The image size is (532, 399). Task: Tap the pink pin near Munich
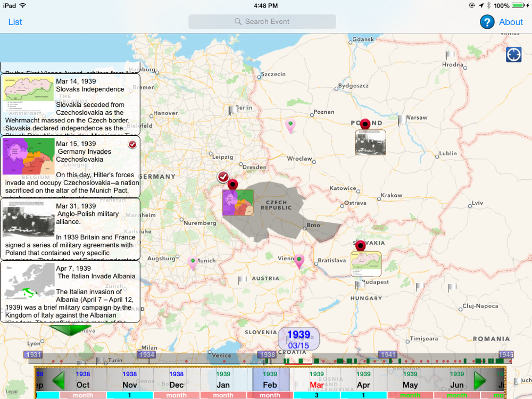193,262
